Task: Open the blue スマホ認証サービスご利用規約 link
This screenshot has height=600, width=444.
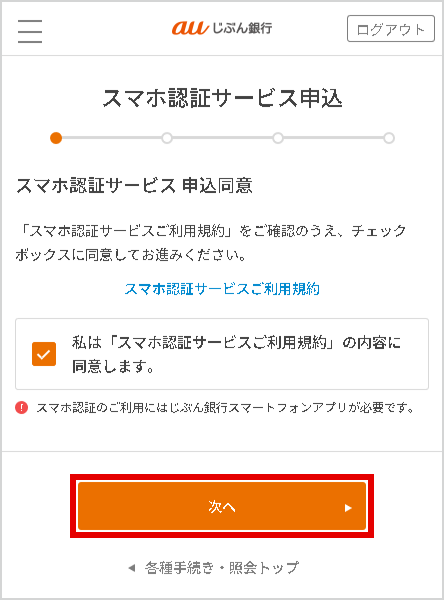Action: coord(222,289)
